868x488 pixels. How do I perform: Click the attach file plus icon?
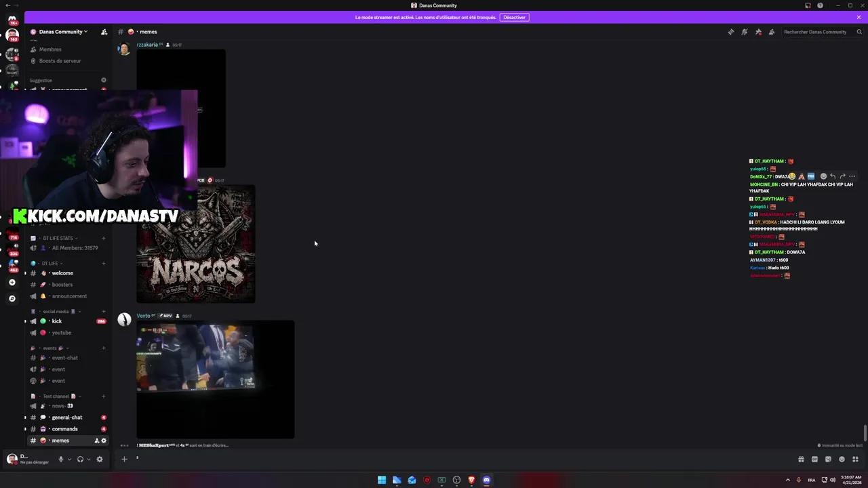124,459
